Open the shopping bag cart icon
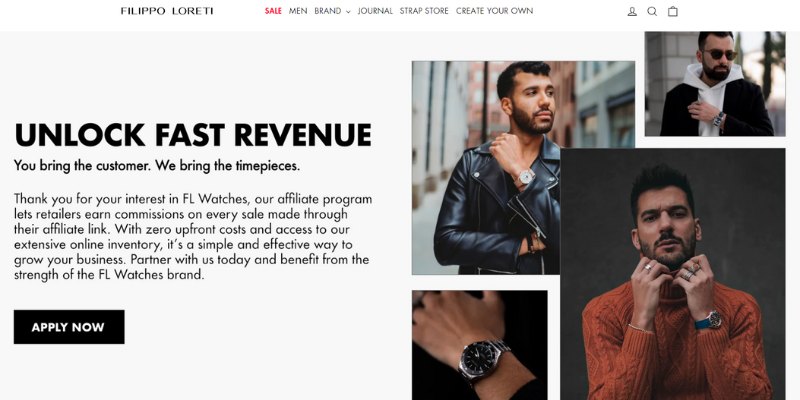Viewport: 800px width, 400px height. [x=673, y=11]
